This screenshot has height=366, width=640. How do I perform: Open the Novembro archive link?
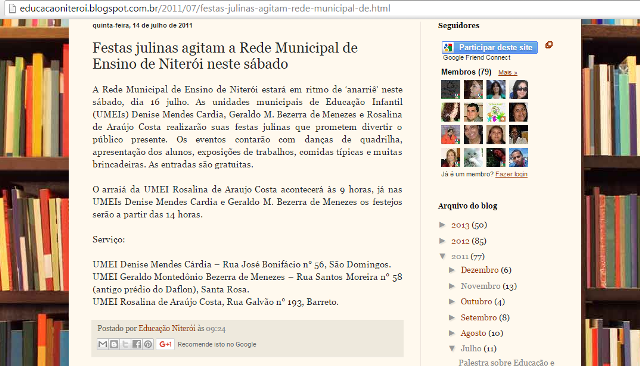tap(480, 286)
